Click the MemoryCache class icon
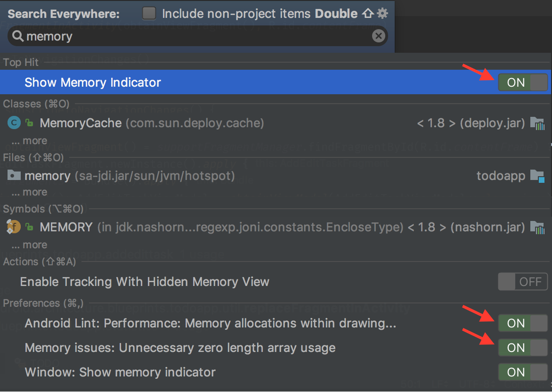Screen dimensions: 552x392 pyautogui.click(x=13, y=122)
